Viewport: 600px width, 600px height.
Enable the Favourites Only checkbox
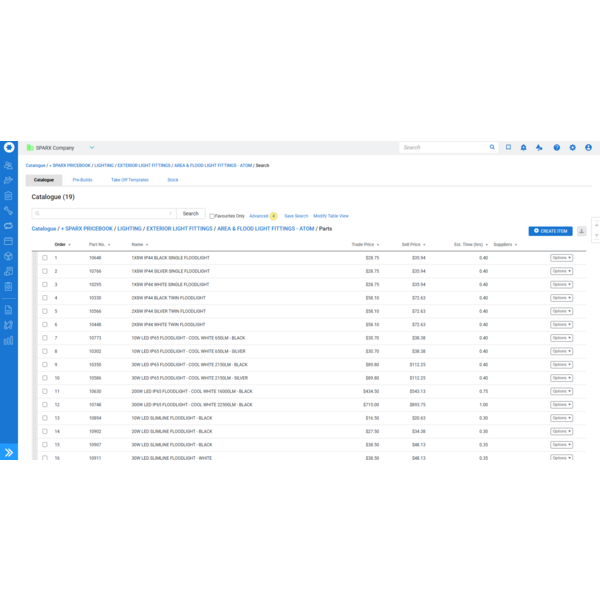tap(212, 216)
